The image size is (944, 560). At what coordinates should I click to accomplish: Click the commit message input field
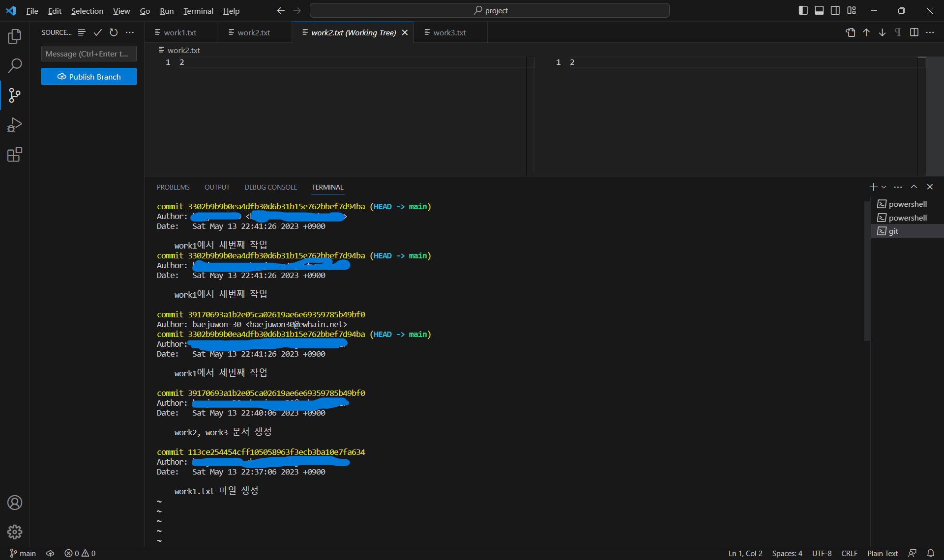point(89,54)
